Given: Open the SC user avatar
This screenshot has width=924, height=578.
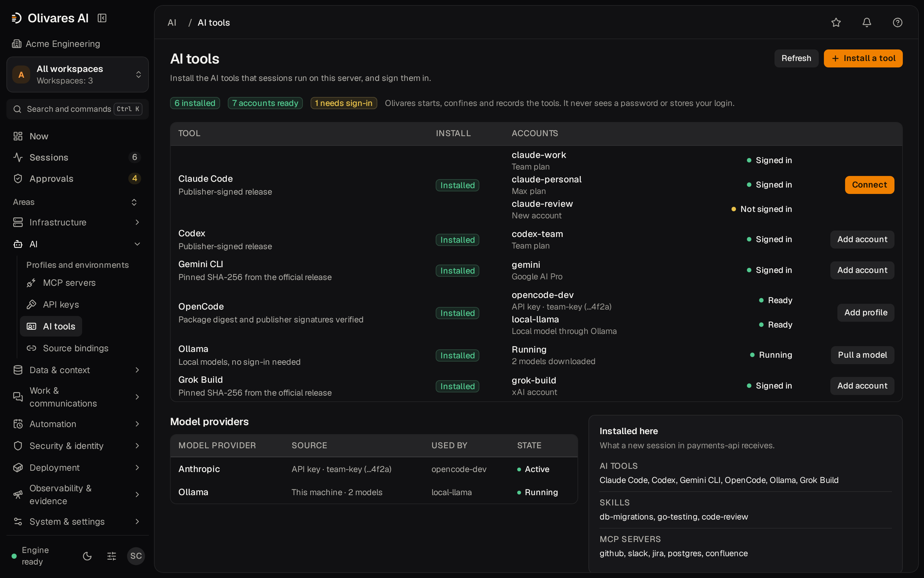Looking at the screenshot, I should click(136, 556).
